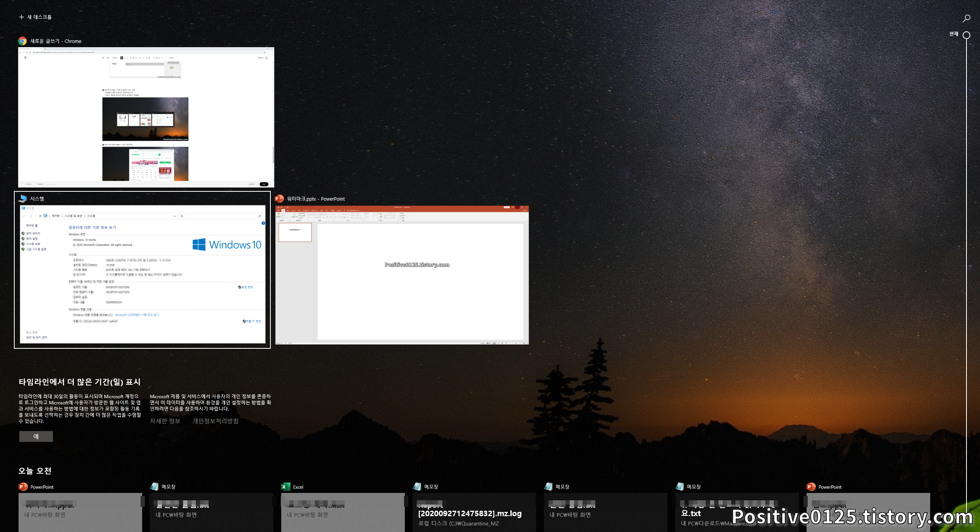Click the Chrome icon beside 새로운 글쓰기 title
The height and width of the screenshot is (532, 980).
coord(22,41)
